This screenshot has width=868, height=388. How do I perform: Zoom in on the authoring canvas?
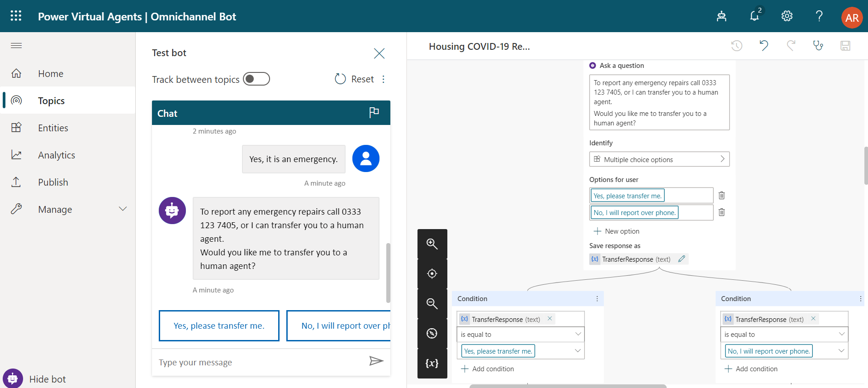[x=432, y=244]
